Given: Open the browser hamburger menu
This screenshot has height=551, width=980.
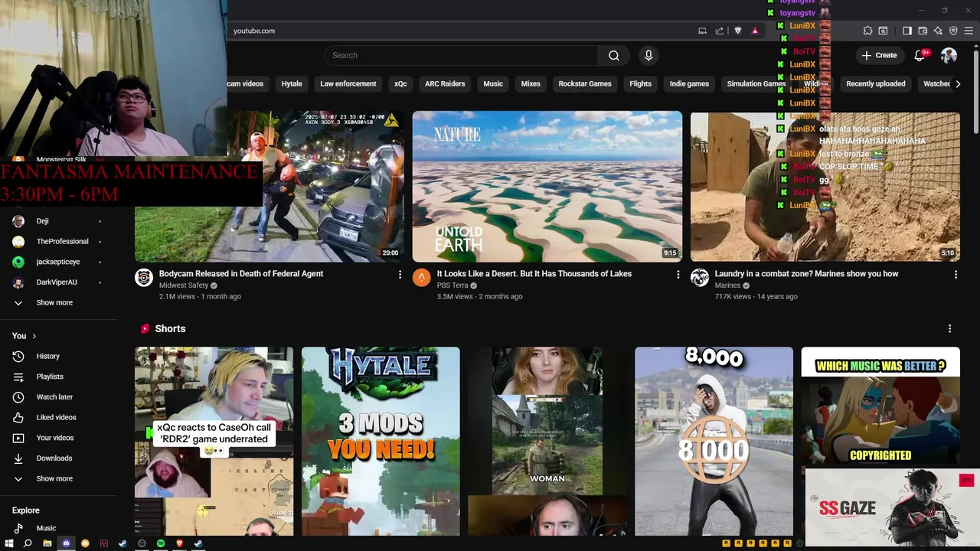Looking at the screenshot, I should coord(969,31).
